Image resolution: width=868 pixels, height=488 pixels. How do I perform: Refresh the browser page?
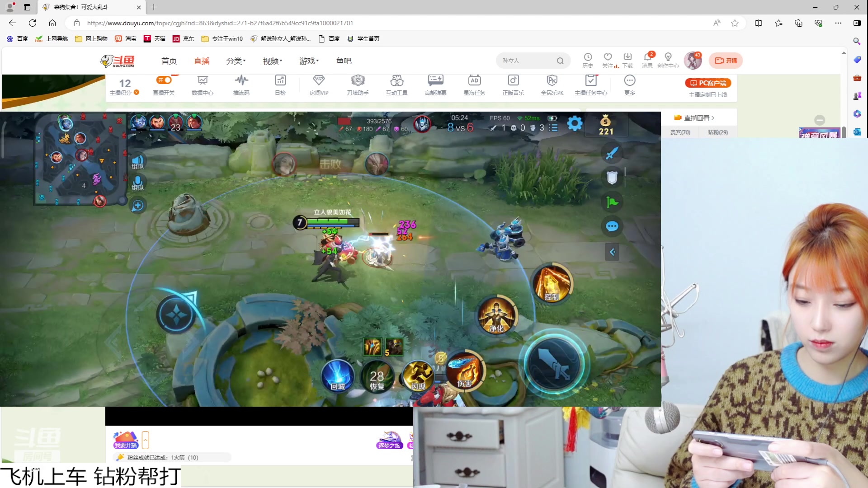[x=33, y=23]
